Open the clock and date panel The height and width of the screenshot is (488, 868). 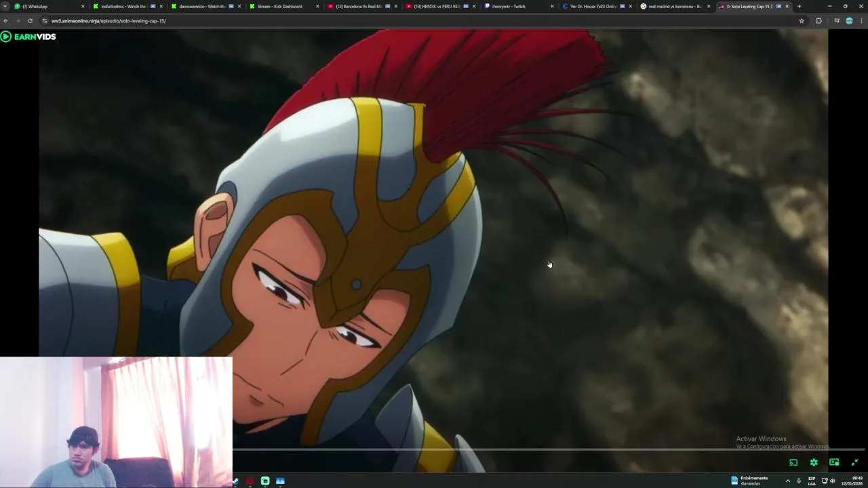[852, 481]
